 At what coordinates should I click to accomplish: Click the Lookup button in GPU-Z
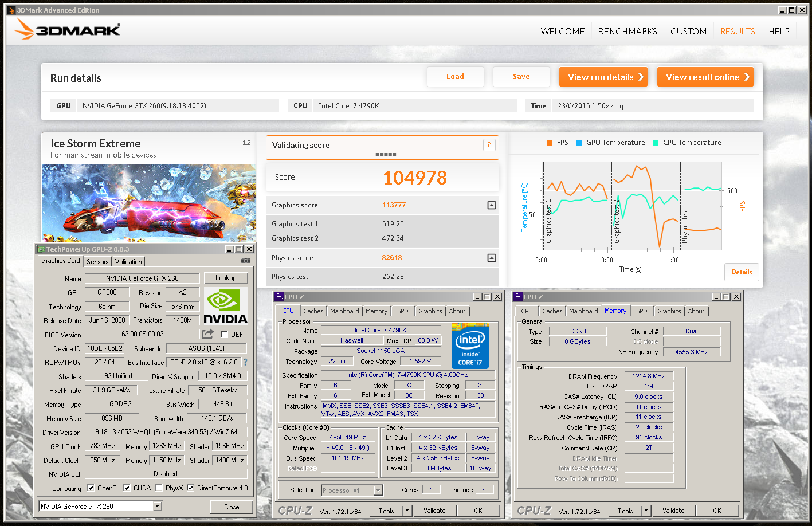pyautogui.click(x=226, y=278)
